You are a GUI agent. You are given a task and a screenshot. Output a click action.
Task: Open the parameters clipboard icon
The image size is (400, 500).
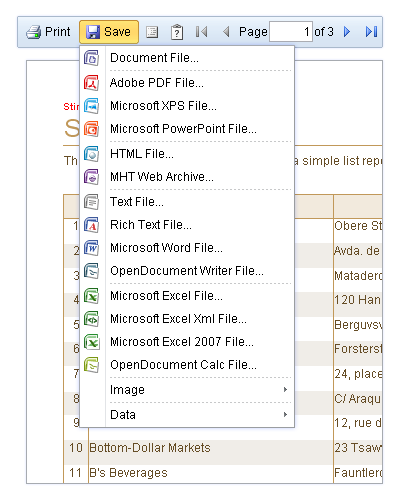point(177,32)
